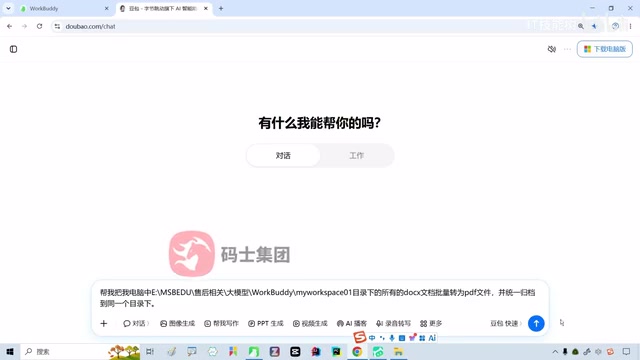
Task: Click the Sogou Ai assistant icon
Action: tap(432, 338)
